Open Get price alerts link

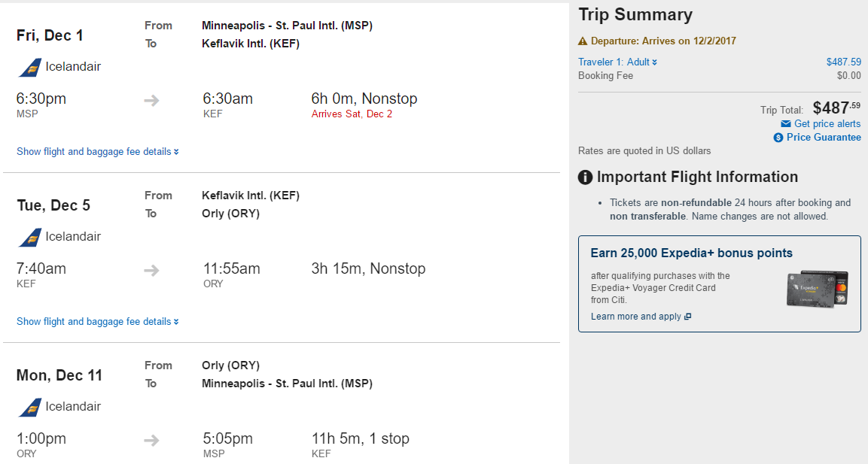[x=827, y=124]
